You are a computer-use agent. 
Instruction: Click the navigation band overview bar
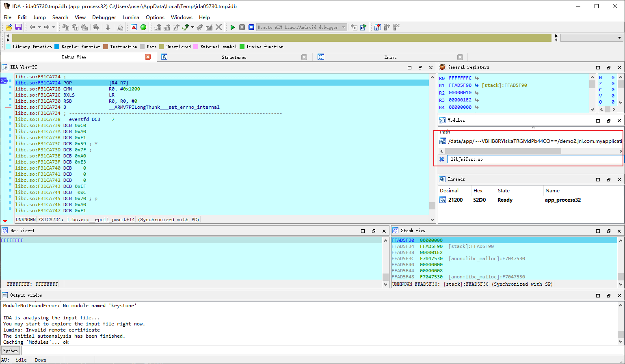(x=282, y=38)
